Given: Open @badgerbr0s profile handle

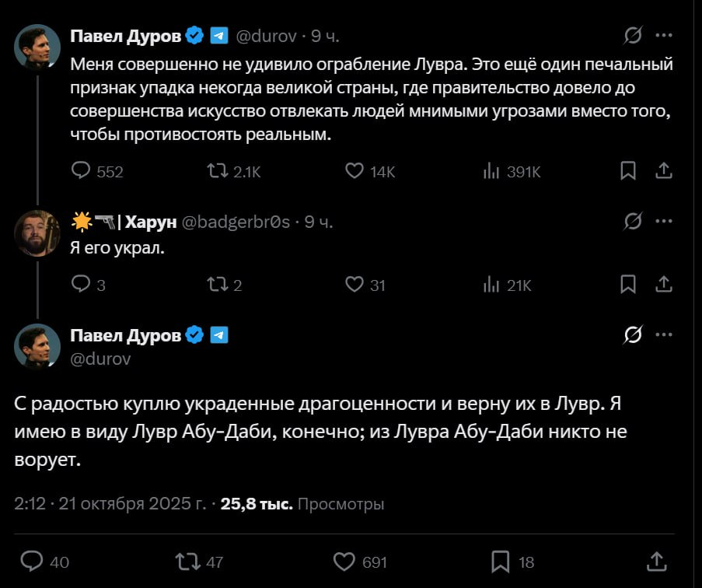Looking at the screenshot, I should [x=236, y=222].
